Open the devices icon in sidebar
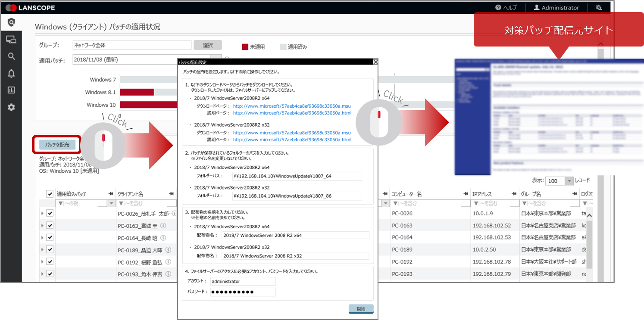The image size is (644, 320). click(11, 40)
